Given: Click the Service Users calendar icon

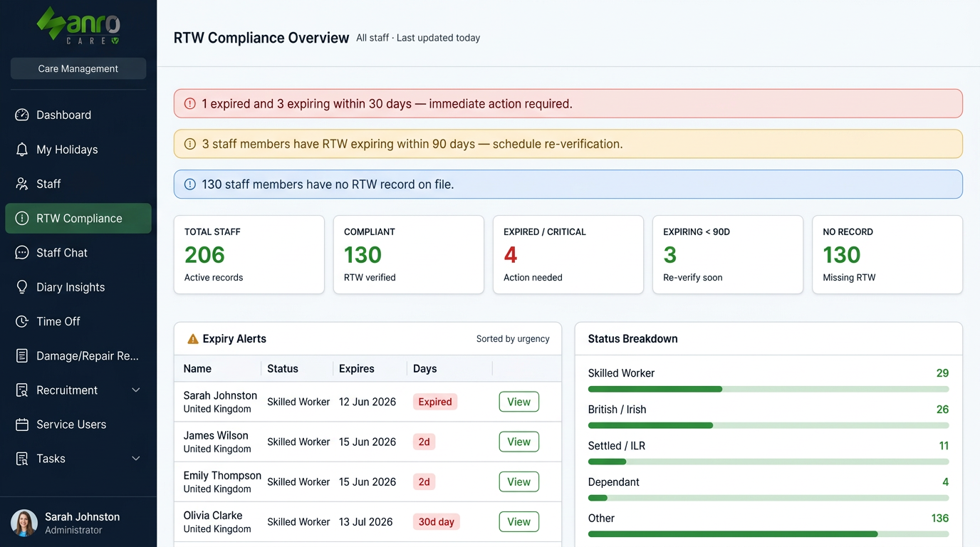Looking at the screenshot, I should [x=22, y=424].
